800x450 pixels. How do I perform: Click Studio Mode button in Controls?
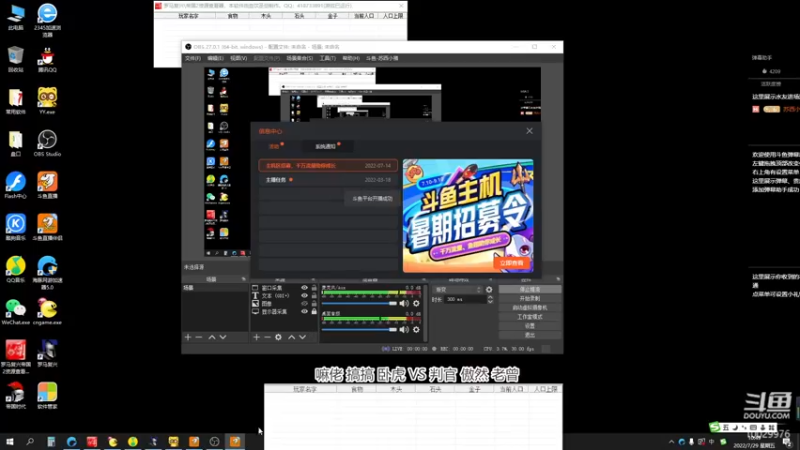coord(530,317)
